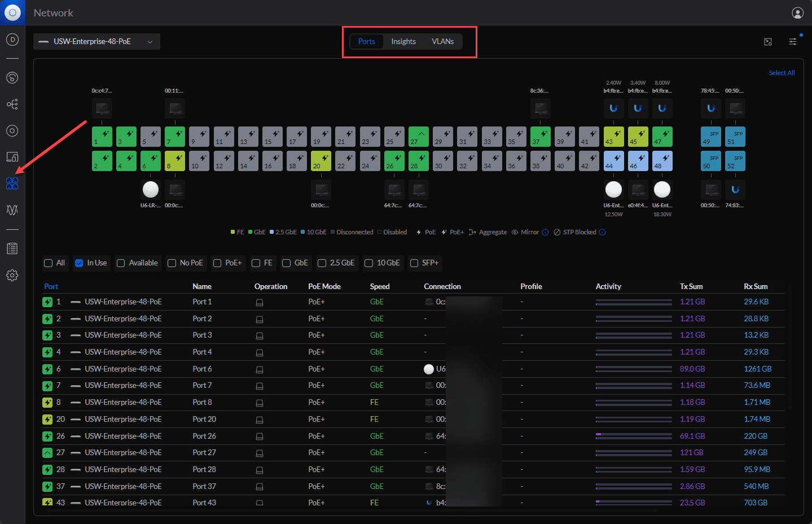The image size is (812, 524).
Task: Open the USW-Enterprise-48-PoE device dropdown
Action: (x=96, y=42)
